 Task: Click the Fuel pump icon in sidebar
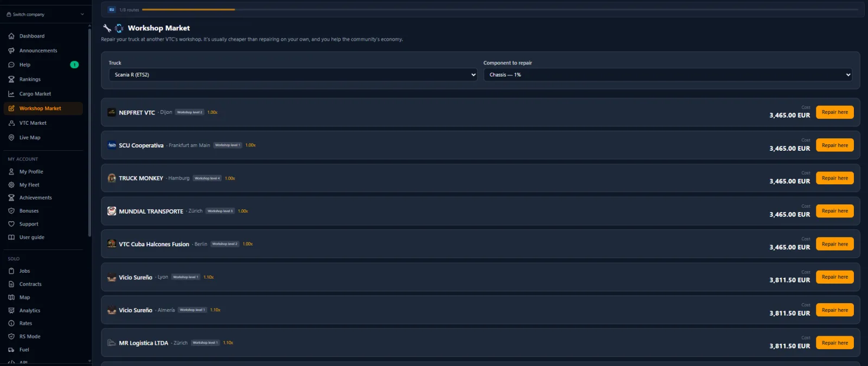(11, 350)
